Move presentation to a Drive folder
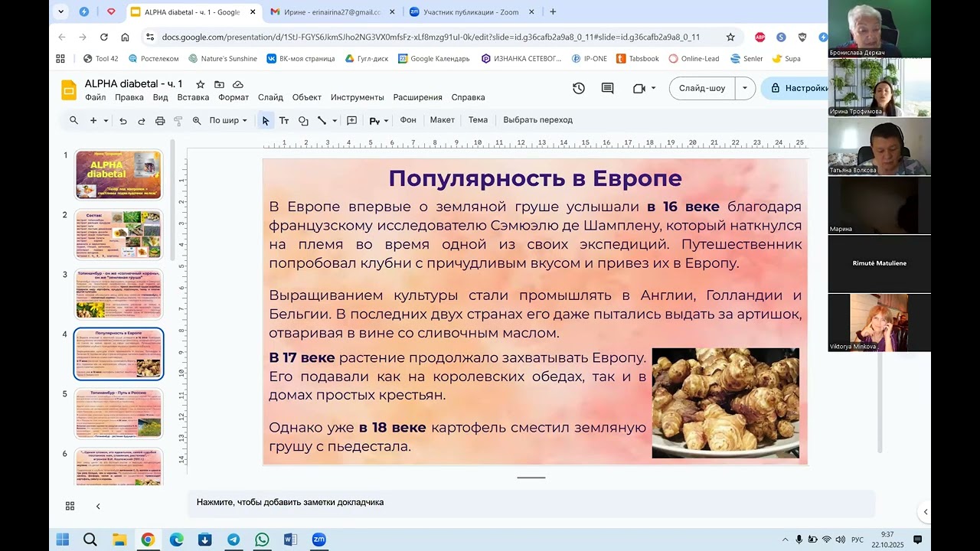 [x=220, y=84]
